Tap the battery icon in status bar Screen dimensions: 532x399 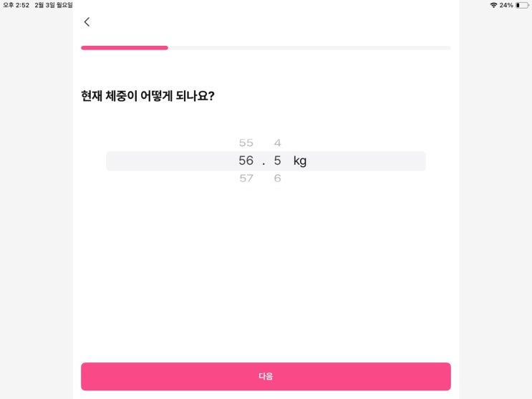pyautogui.click(x=522, y=5)
